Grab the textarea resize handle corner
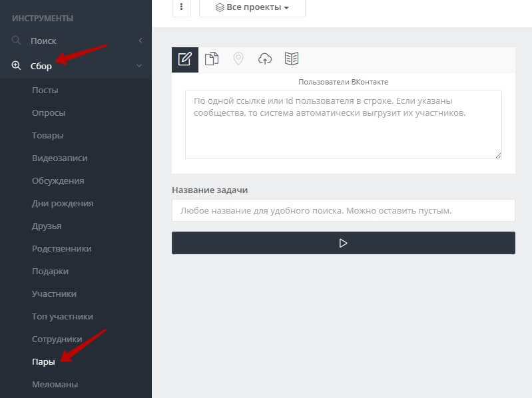The image size is (532, 398). (498, 155)
